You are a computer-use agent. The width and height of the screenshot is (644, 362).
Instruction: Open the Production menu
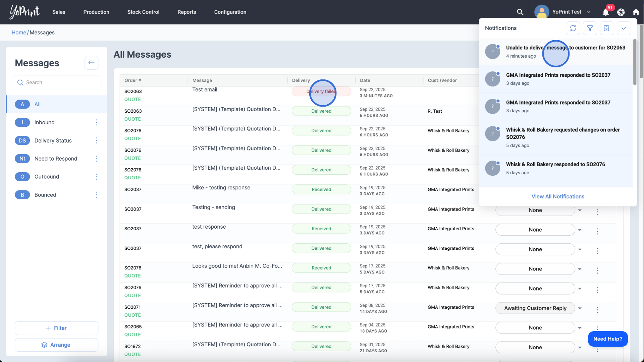[x=96, y=12]
